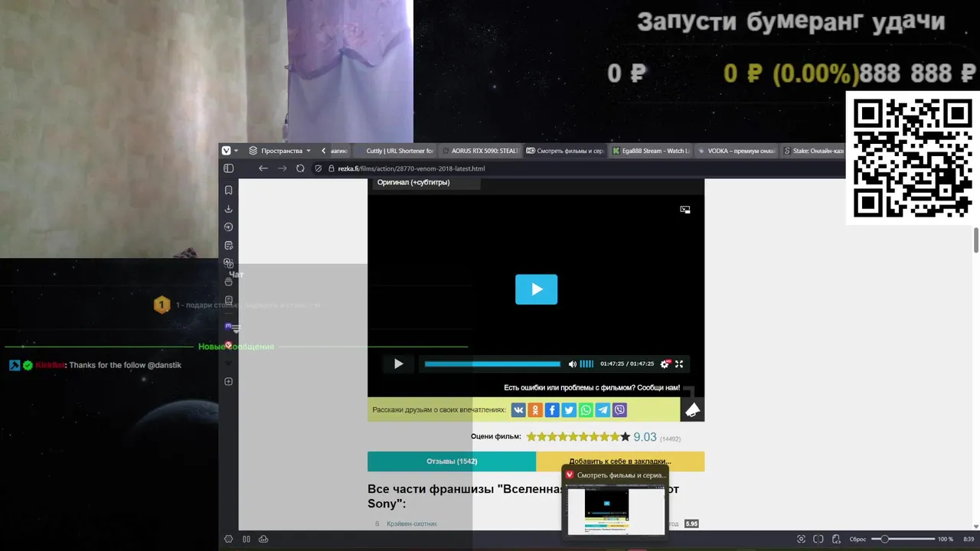980x551 pixels.
Task: Expand the arrow next to Vivaldi logo
Action: click(236, 151)
